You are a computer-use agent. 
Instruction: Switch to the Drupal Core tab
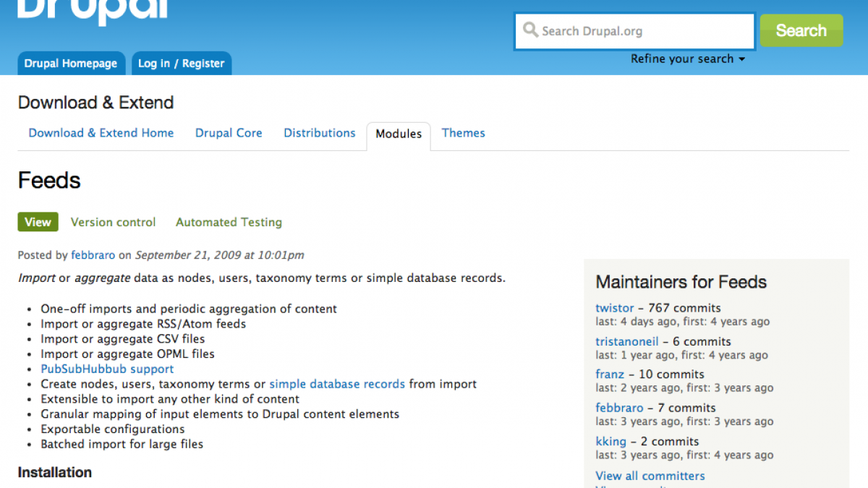(229, 133)
